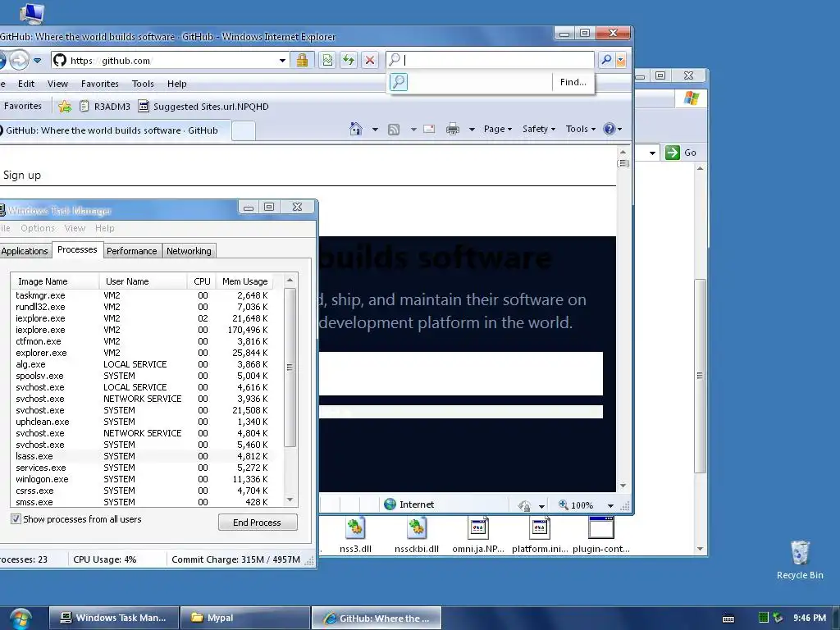Click the new tab button in IE

(x=243, y=130)
